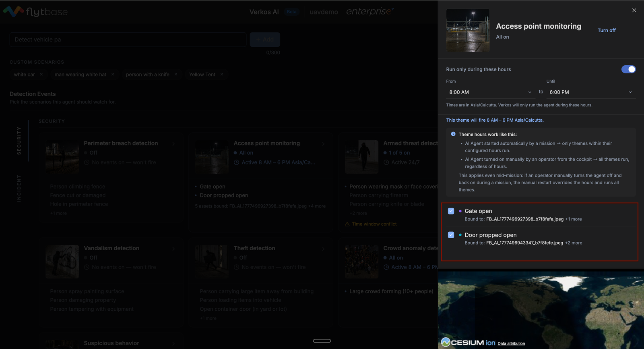Click the enterprise label in the header
Viewport: 644px width, 349px height.
[370, 12]
